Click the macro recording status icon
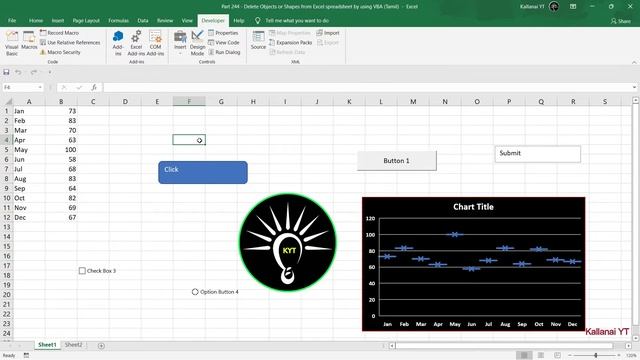Viewport: 640px width, 360px height. tap(26, 356)
